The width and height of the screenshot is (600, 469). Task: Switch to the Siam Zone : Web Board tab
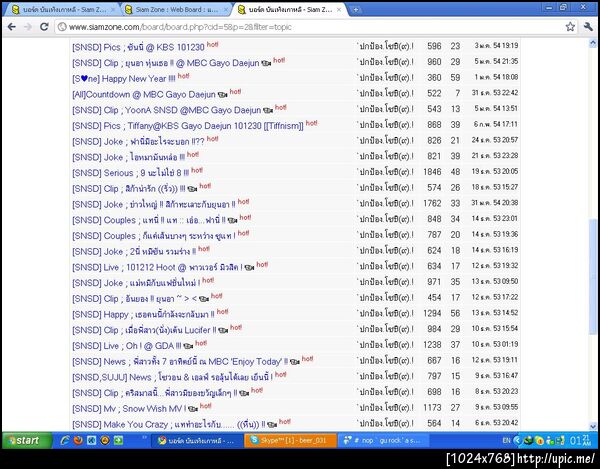(x=174, y=10)
